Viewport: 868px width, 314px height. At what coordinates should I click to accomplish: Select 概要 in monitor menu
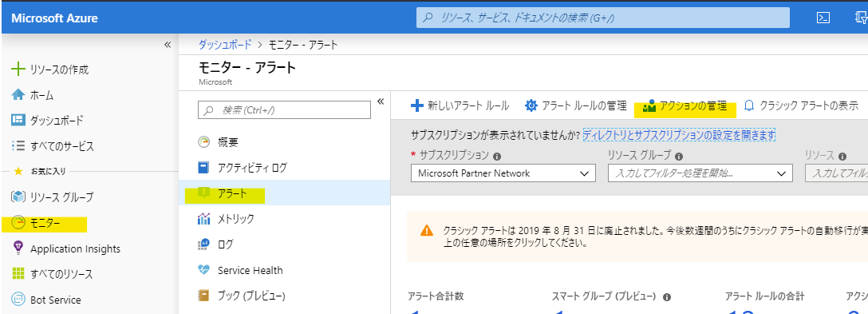[x=227, y=142]
